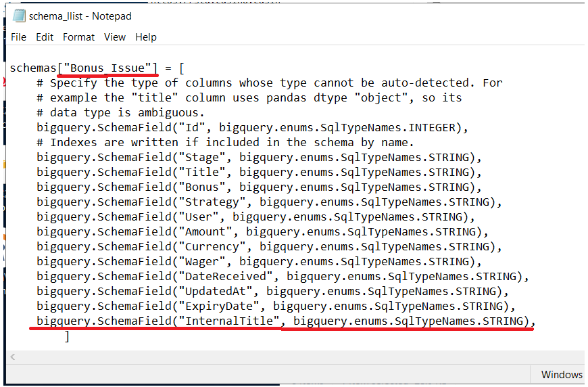Click the SchemaField "Strategy" line
The image size is (588, 387).
click(x=269, y=202)
